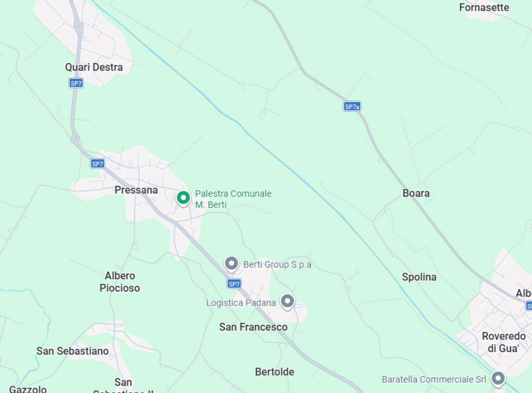Screen dimensions: 532x393
Task: Click the SP7a road shield
Action: (x=352, y=106)
